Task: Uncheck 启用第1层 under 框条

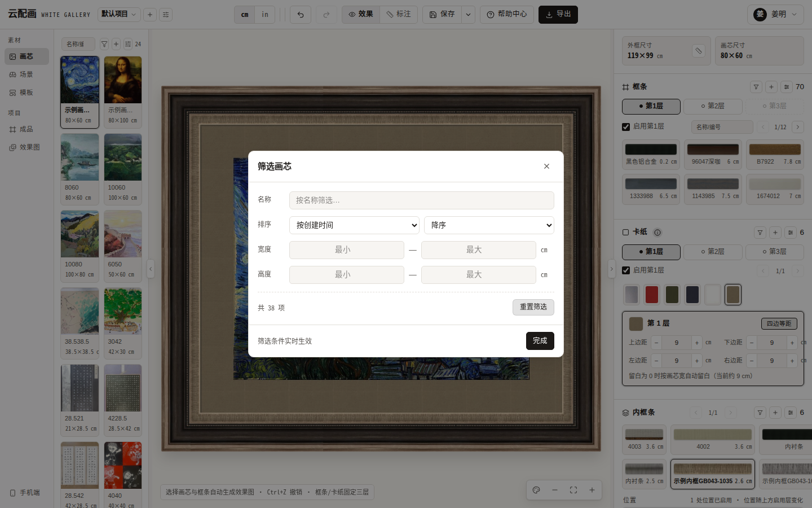Action: click(x=626, y=127)
